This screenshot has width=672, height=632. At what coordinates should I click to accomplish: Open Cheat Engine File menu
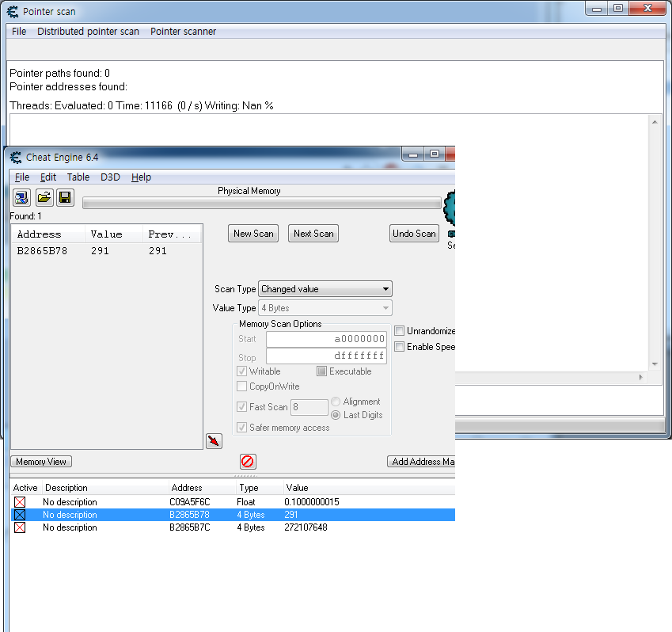pyautogui.click(x=22, y=177)
